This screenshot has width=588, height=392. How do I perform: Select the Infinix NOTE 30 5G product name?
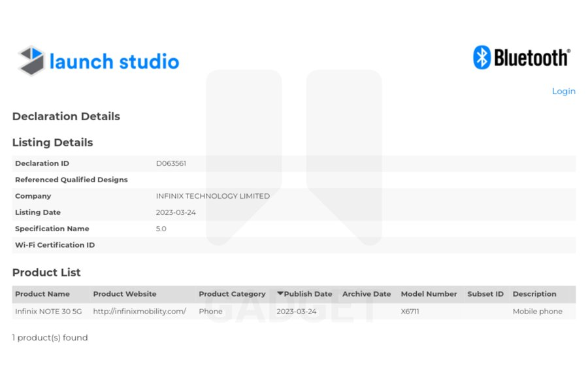click(48, 312)
